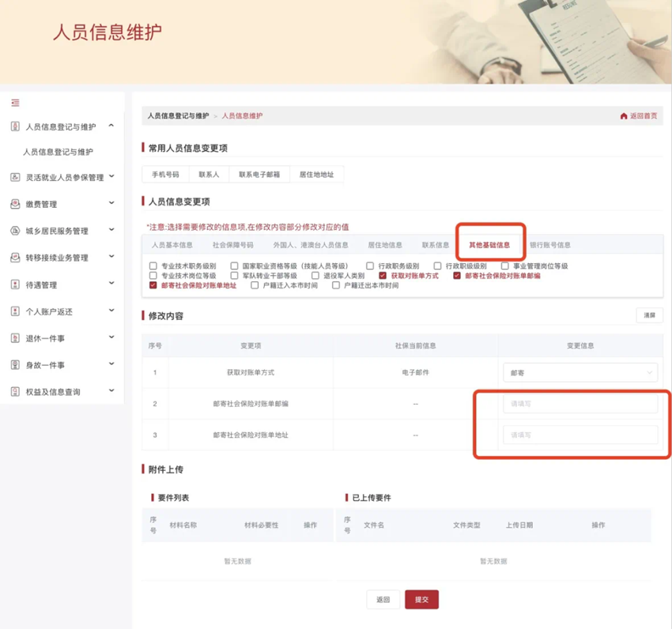Click the home icon beside 返回首页
This screenshot has height=629, width=672.
624,116
